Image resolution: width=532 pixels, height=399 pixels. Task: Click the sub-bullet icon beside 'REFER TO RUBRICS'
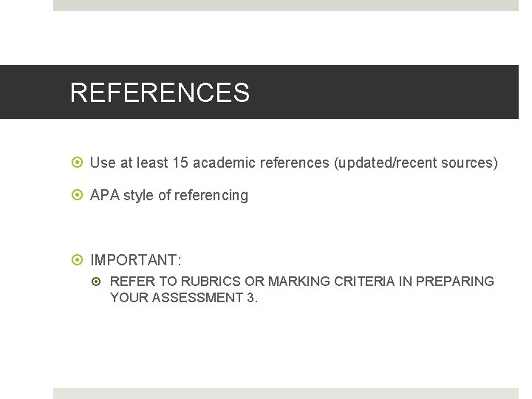tap(96, 282)
